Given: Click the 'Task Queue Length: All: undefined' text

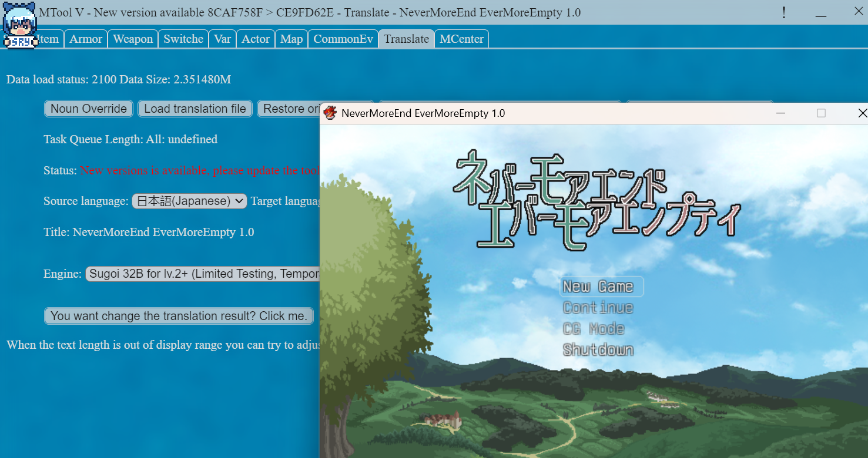Looking at the screenshot, I should pyautogui.click(x=130, y=139).
